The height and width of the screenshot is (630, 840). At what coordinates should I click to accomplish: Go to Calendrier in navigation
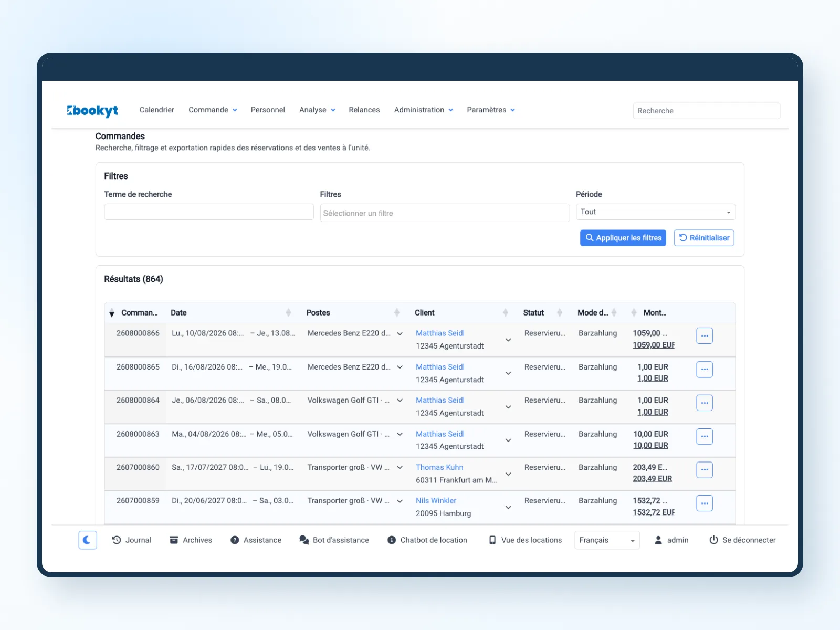(x=156, y=110)
